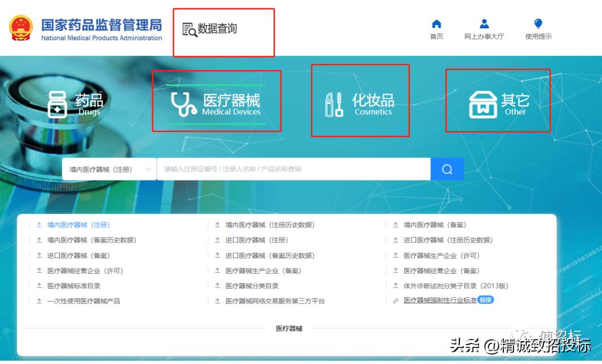Click the magnifier search button
The height and width of the screenshot is (364, 602).
[x=448, y=169]
